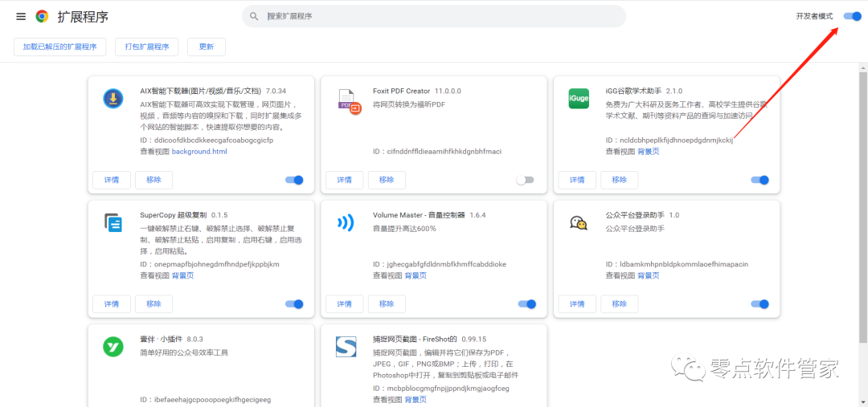
Task: Open 背景页 link for FireShot
Action: [416, 399]
